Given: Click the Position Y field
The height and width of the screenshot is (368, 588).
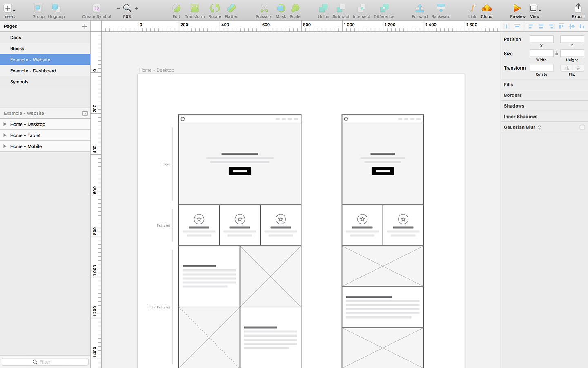Looking at the screenshot, I should tap(572, 39).
